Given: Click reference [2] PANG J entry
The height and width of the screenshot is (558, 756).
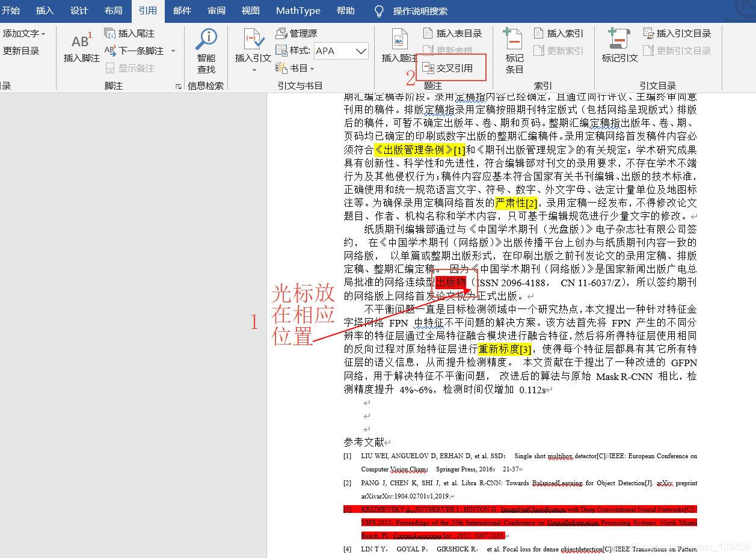Looking at the screenshot, I should tap(520, 489).
